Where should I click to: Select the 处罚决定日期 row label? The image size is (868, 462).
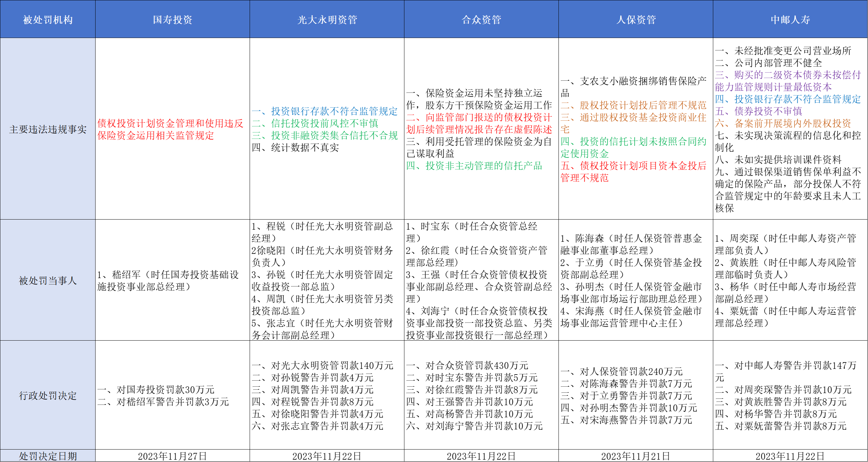(x=47, y=456)
